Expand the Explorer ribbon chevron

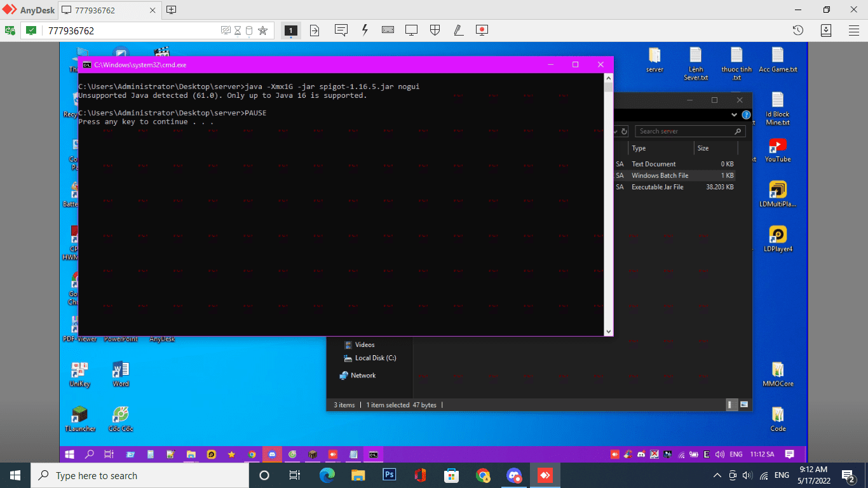pos(735,115)
